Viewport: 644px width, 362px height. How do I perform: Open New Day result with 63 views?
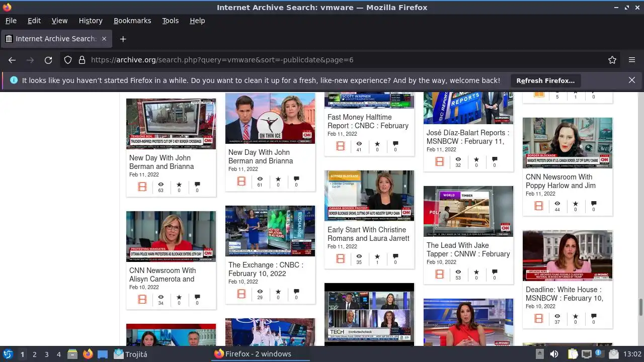coord(162,162)
